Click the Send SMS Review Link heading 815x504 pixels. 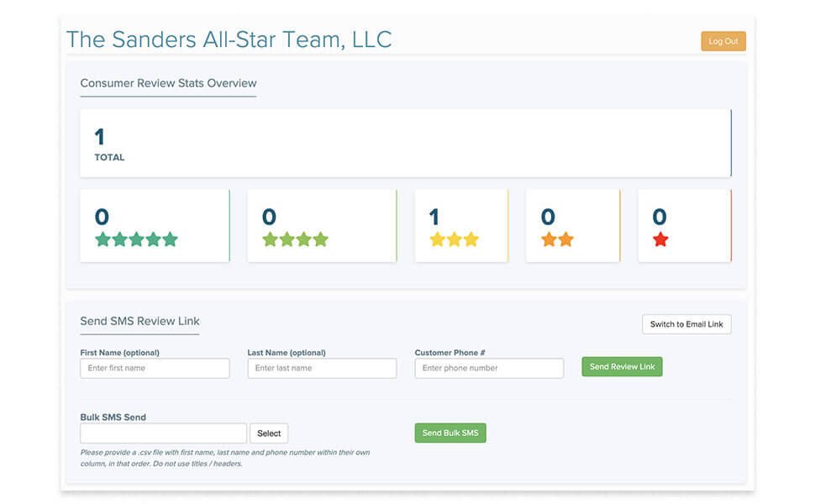coord(139,320)
